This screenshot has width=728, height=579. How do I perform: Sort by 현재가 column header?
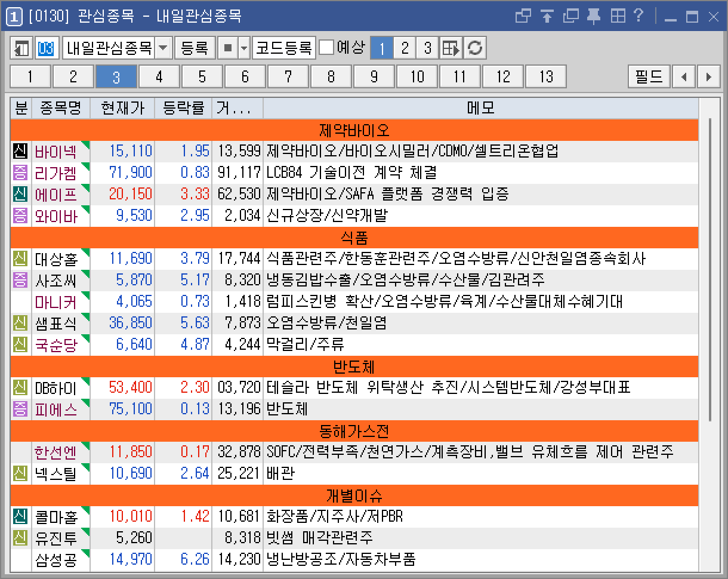click(122, 108)
